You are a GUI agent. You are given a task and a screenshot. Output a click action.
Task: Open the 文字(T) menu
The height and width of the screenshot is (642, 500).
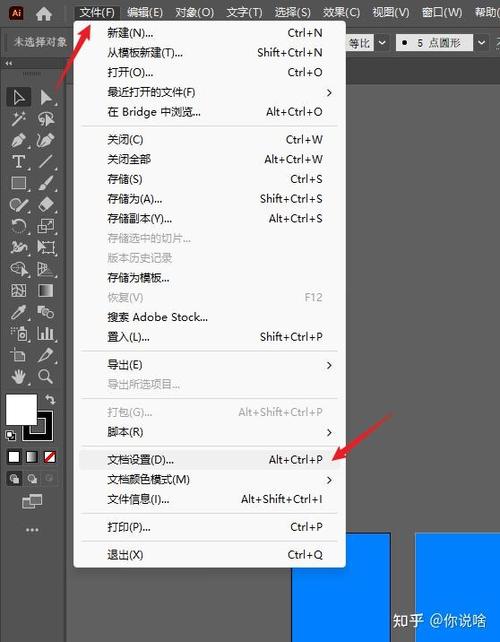(244, 13)
